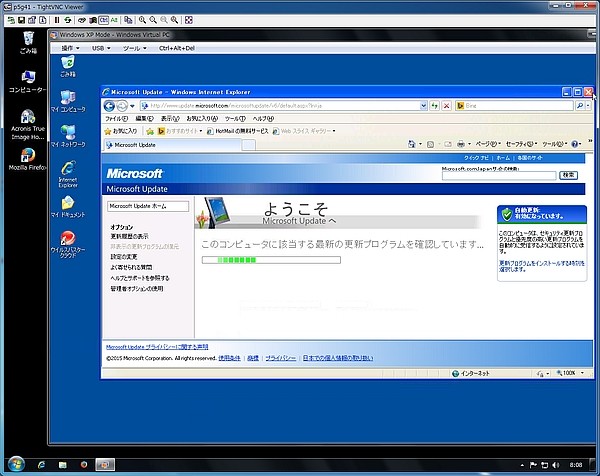This screenshot has height=476, width=600.
Task: Click HotMail の無料サービス favorites link
Action: [238, 131]
